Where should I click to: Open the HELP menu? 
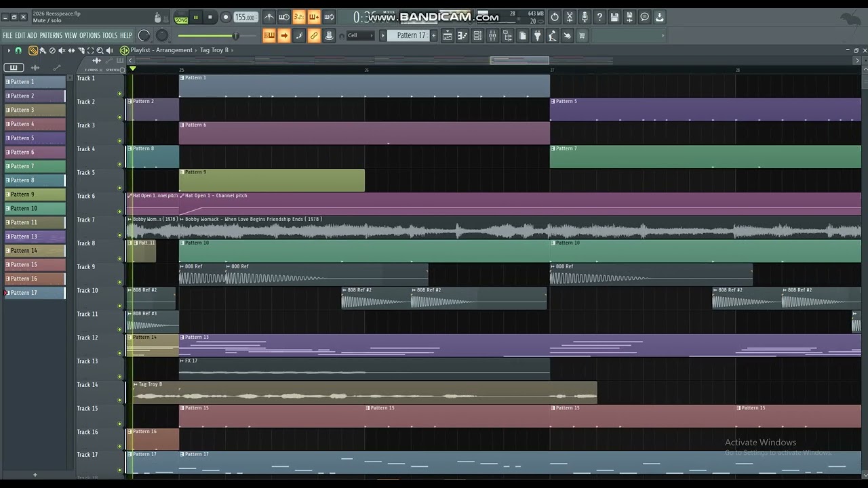(x=126, y=35)
